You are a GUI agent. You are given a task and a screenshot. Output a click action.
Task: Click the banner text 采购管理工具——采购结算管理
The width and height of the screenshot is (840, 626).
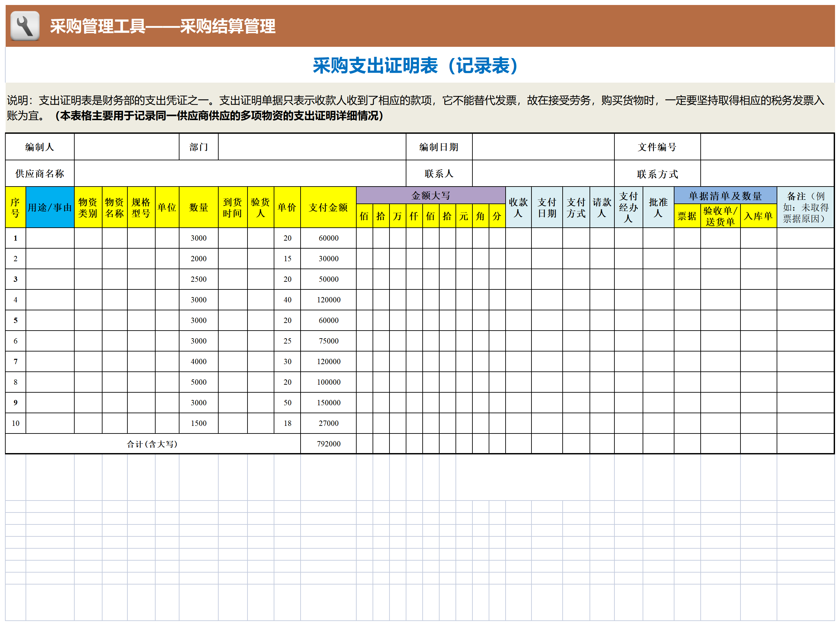pyautogui.click(x=163, y=26)
